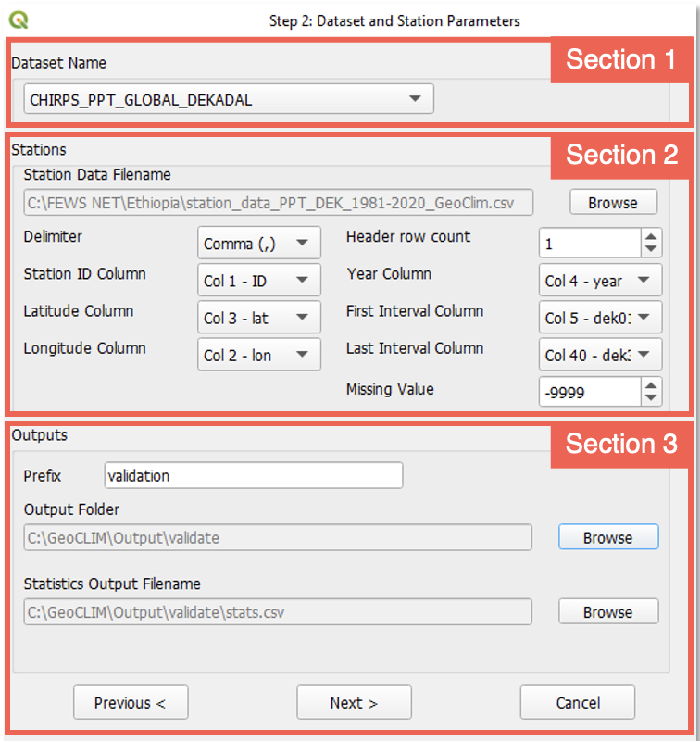Proceed with the Next button
700x741 pixels.
click(x=354, y=702)
